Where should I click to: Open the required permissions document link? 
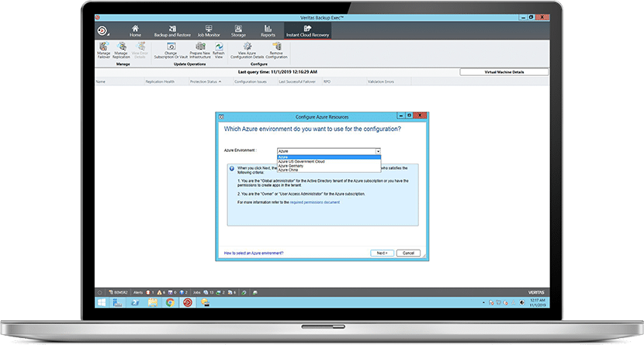click(314, 202)
